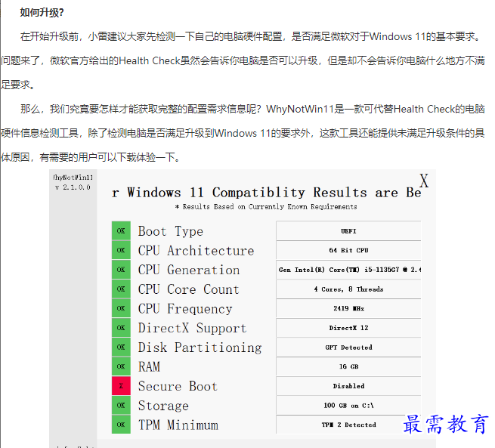Click the '100 GB on C:\' result value
This screenshot has height=448, width=495.
[x=348, y=406]
